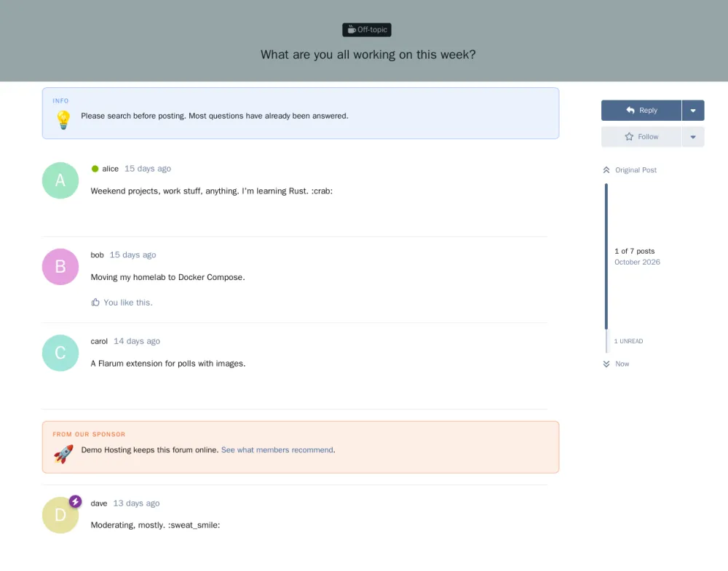Click the reply arrow icon
Viewport: 728px width, 571px height.
(x=630, y=110)
